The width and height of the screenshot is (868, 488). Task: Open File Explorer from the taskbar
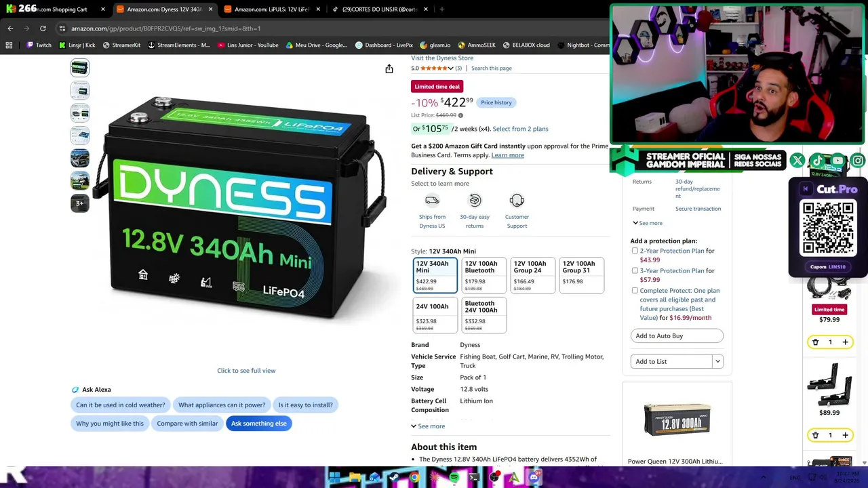[x=355, y=478]
